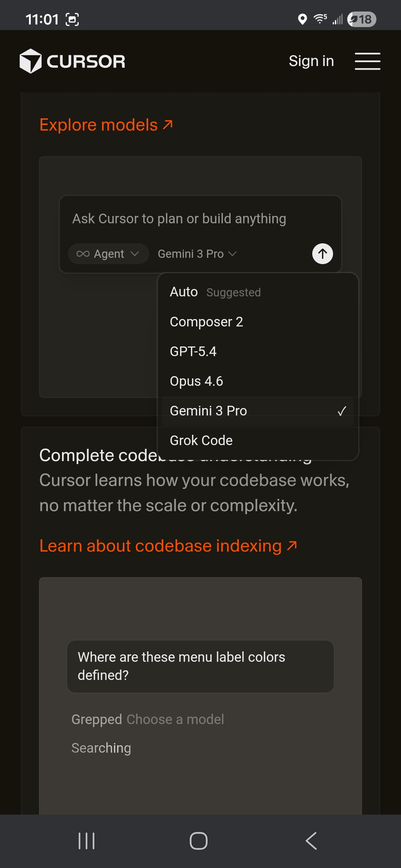Choose Grok Code from model list
Viewport: 401px width, 868px height.
[258, 441]
